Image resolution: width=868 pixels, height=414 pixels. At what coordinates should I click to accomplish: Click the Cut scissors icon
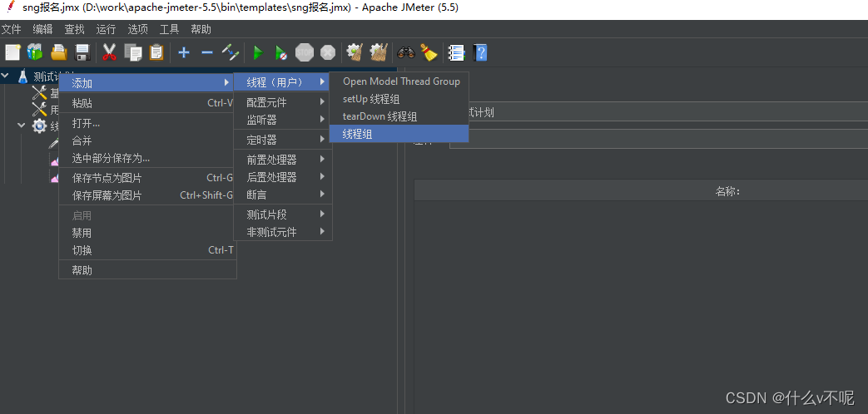click(110, 52)
